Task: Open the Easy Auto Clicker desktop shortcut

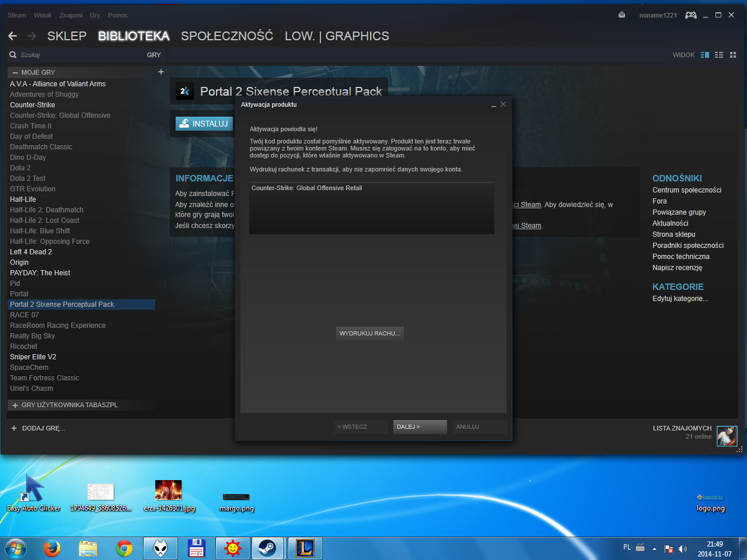Action: tap(34, 494)
